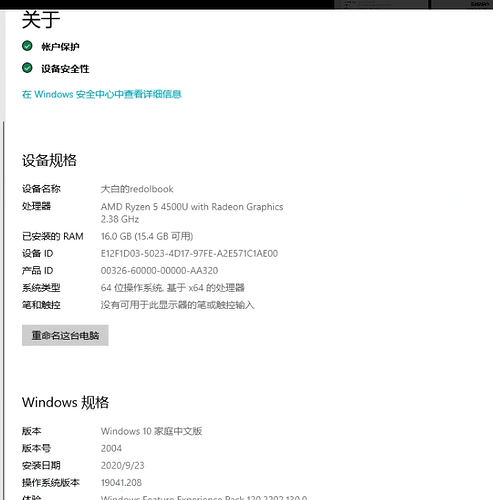
Task: Click the Windows 规格 section heading
Action: coord(65,402)
